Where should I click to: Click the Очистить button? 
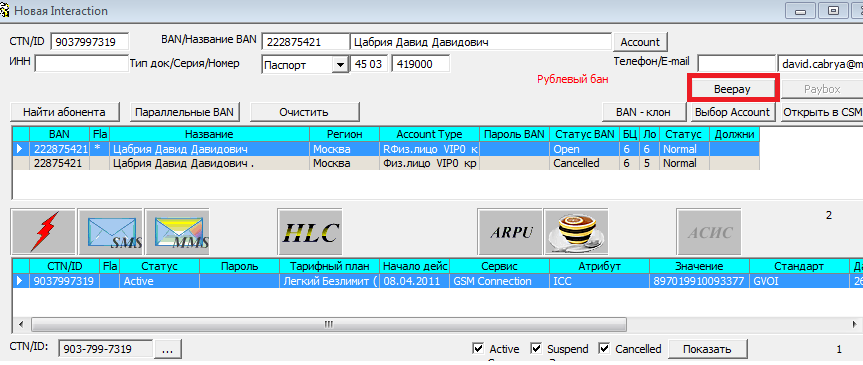pos(304,112)
